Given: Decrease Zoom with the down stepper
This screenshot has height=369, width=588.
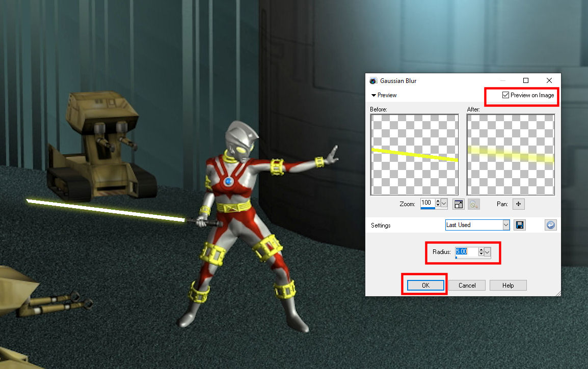Looking at the screenshot, I should tap(438, 205).
